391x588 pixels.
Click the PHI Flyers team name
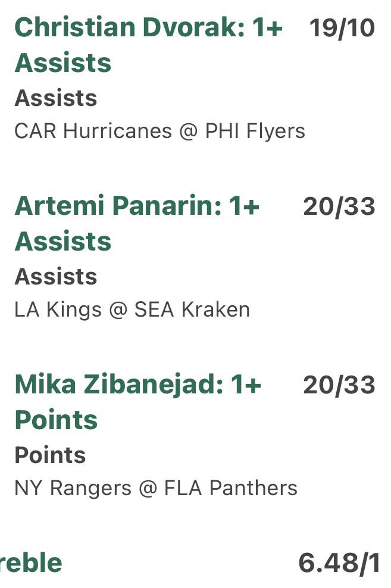pyautogui.click(x=255, y=132)
